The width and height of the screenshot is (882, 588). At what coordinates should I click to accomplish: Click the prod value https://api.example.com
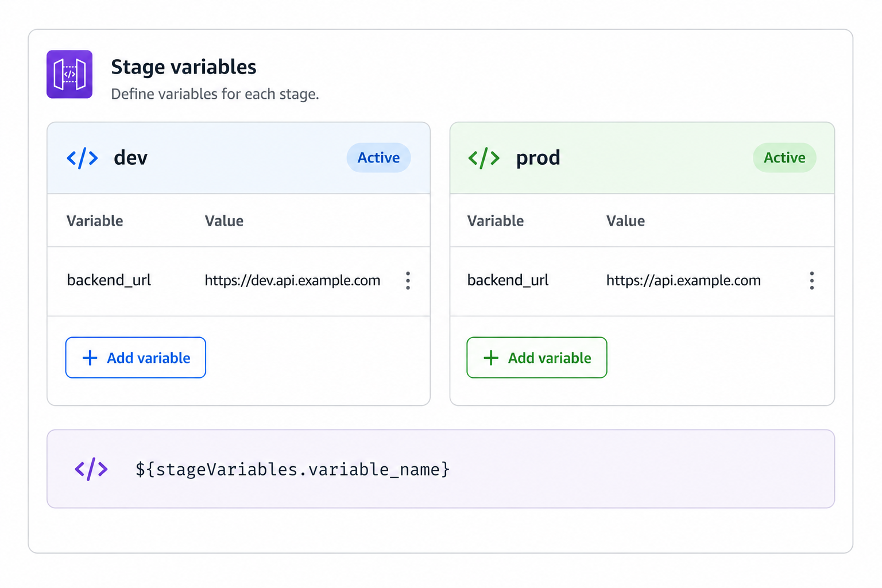[683, 281]
